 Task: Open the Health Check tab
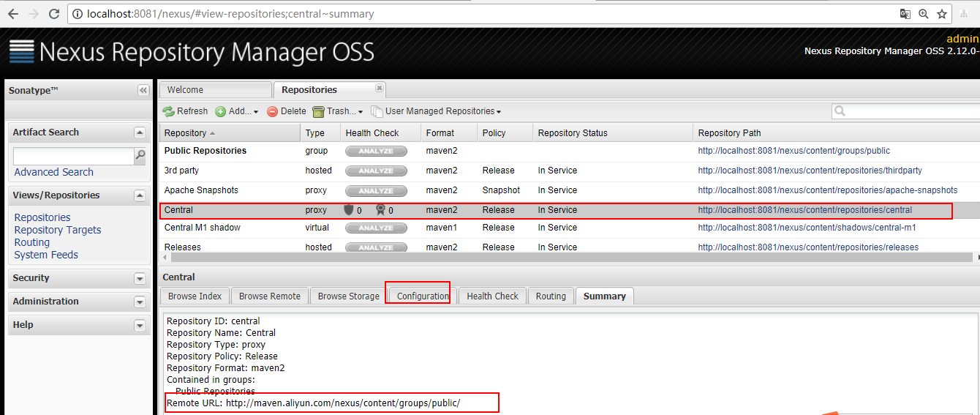point(492,296)
